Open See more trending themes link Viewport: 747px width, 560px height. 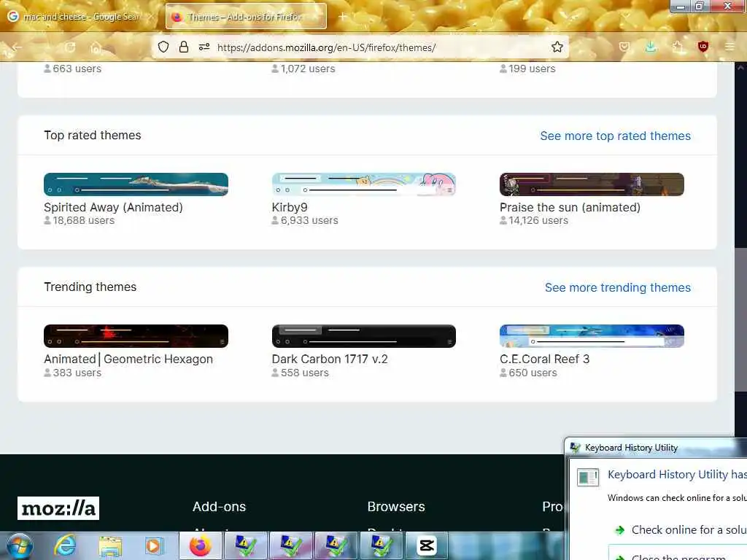(x=617, y=287)
